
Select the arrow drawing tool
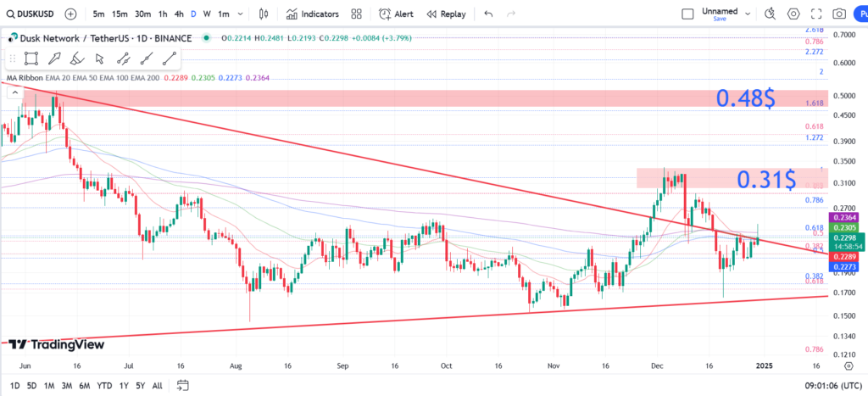100,59
